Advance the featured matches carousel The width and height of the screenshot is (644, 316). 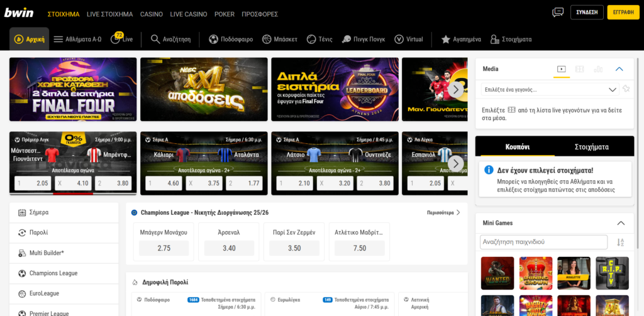point(455,163)
